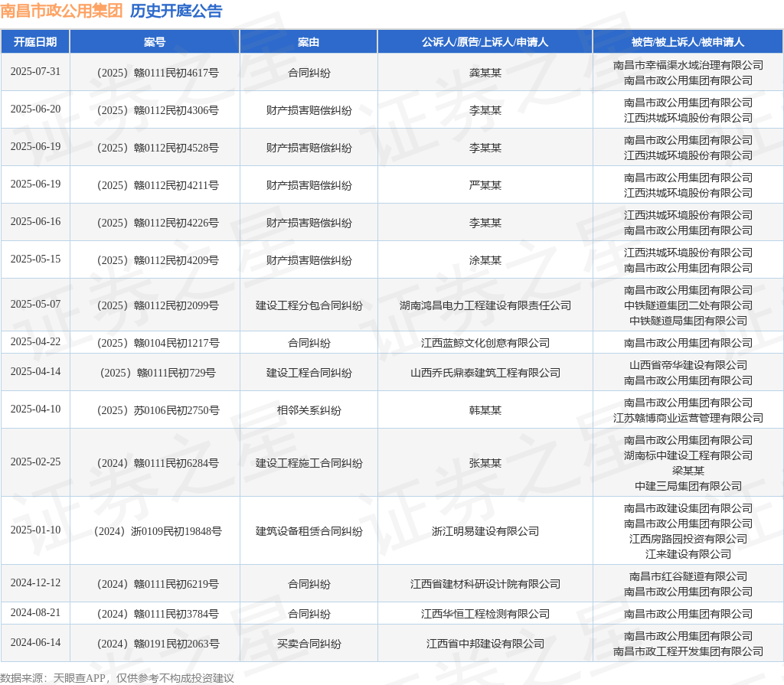Click 中铁隧道局集团有限公司
This screenshot has width=784, height=685.
688,321
